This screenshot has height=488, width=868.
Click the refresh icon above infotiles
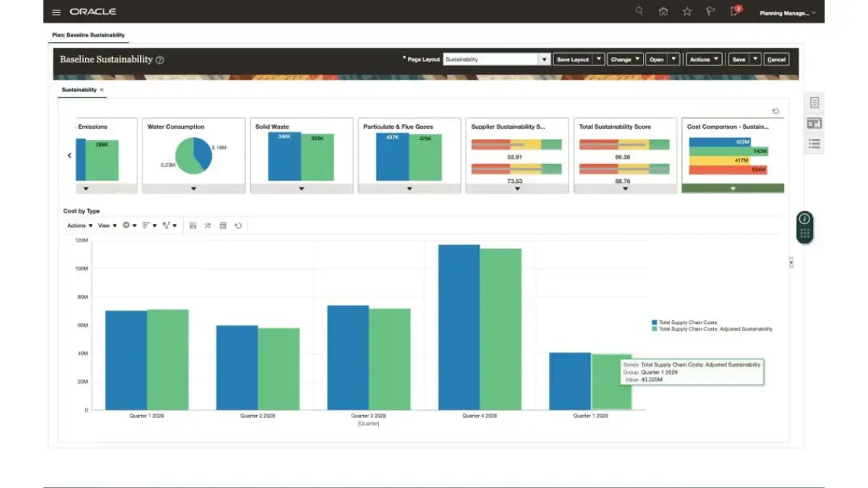775,111
